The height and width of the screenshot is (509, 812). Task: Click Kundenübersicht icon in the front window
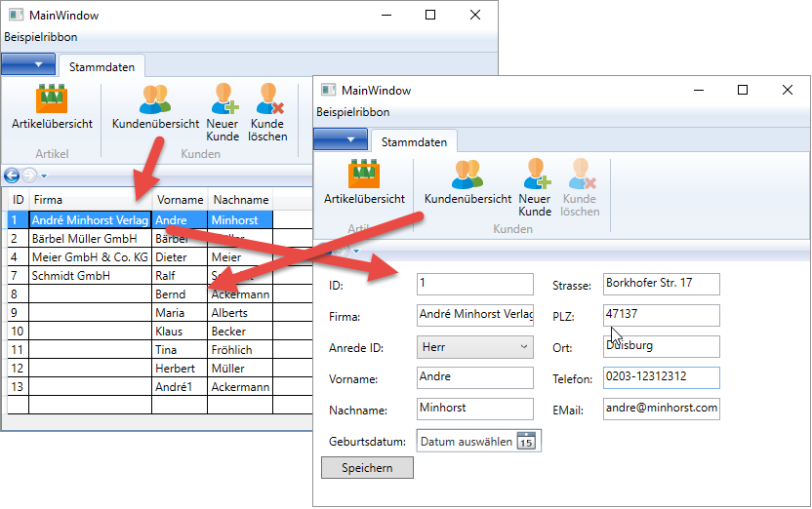[x=467, y=175]
